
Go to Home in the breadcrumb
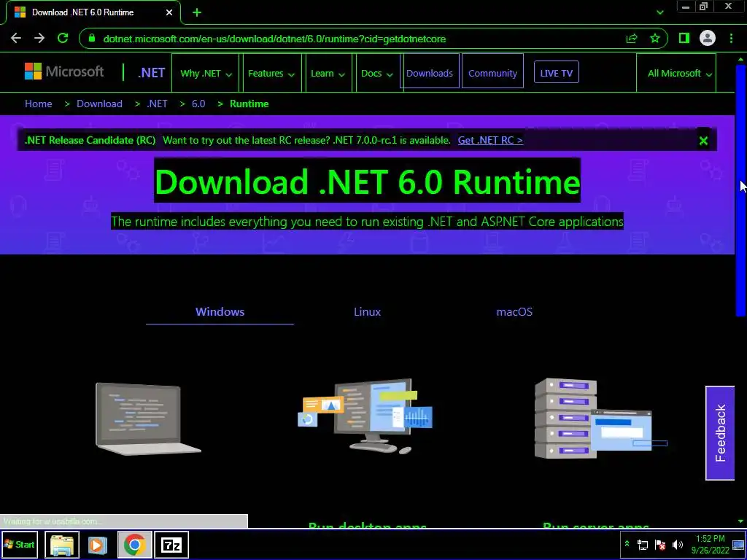pyautogui.click(x=39, y=104)
